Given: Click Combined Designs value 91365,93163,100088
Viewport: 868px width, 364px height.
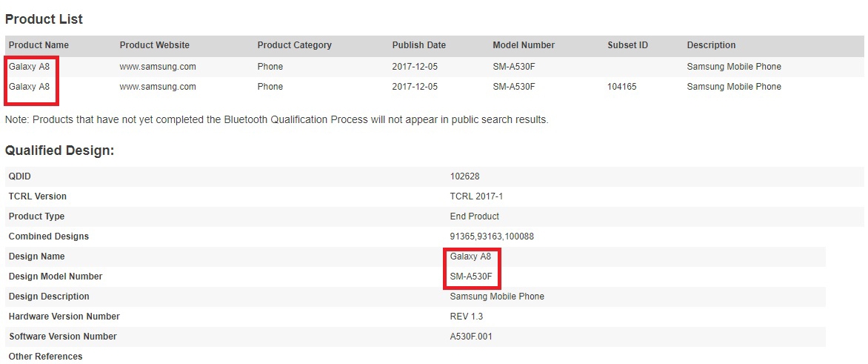Looking at the screenshot, I should coord(492,236).
